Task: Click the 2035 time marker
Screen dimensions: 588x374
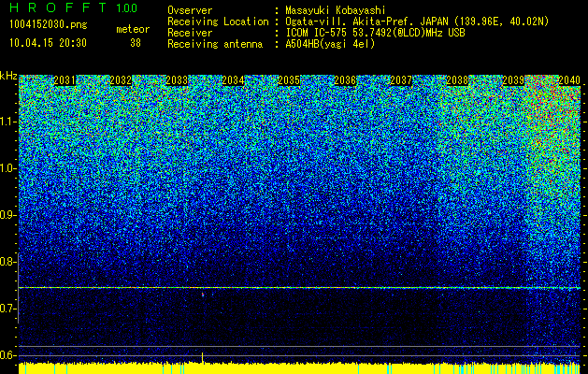Action: [289, 80]
